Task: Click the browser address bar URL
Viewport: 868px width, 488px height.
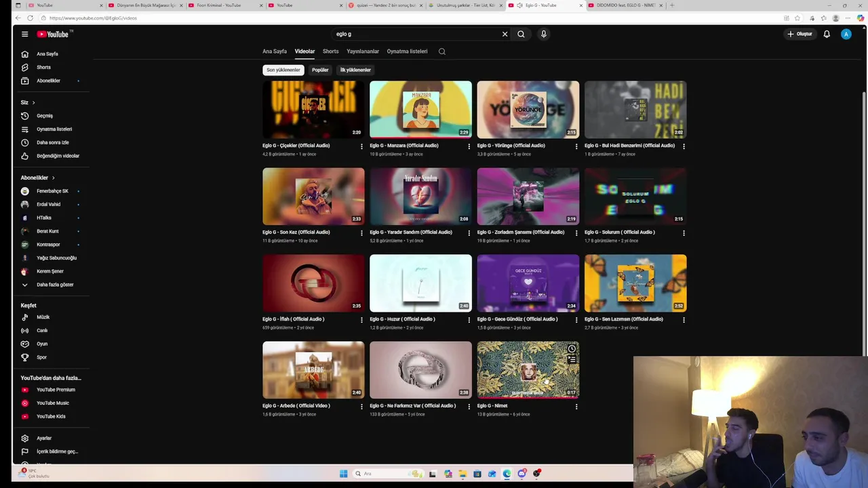Action: 93,18
